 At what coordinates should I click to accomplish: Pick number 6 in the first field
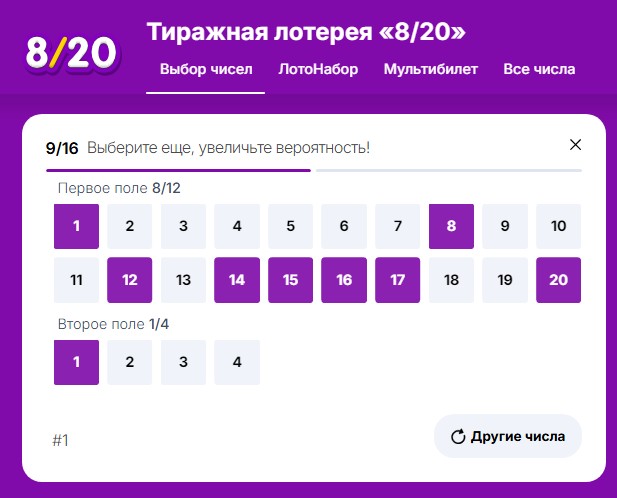[x=344, y=226]
